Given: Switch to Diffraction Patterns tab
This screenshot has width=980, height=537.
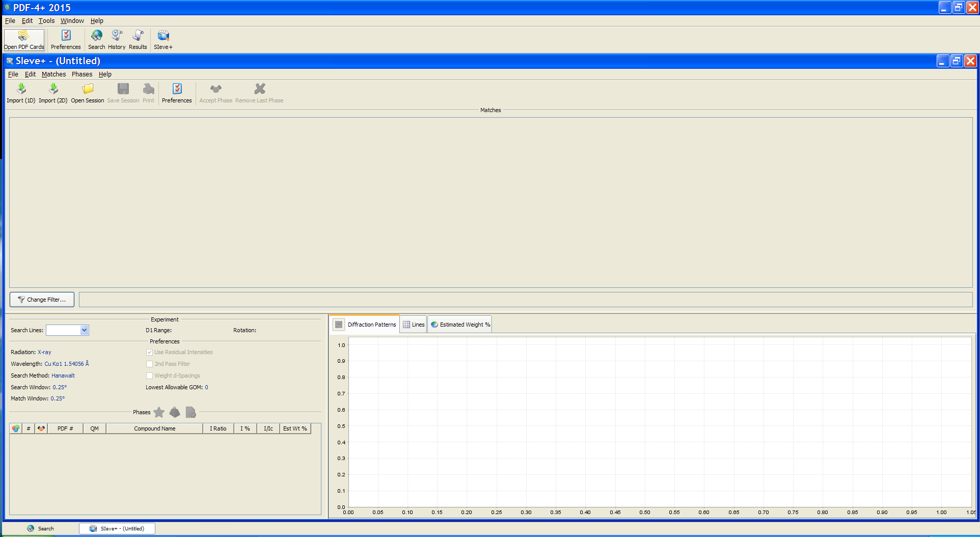Looking at the screenshot, I should [365, 325].
